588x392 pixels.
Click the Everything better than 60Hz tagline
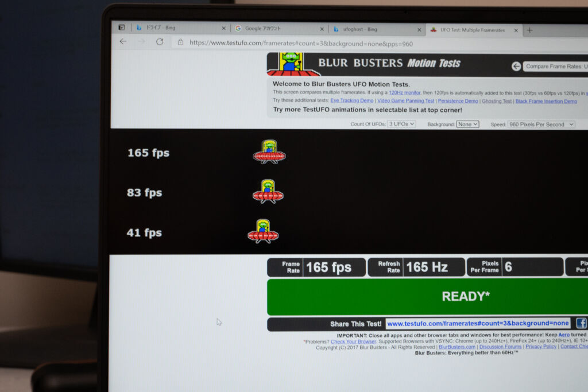pos(466,352)
